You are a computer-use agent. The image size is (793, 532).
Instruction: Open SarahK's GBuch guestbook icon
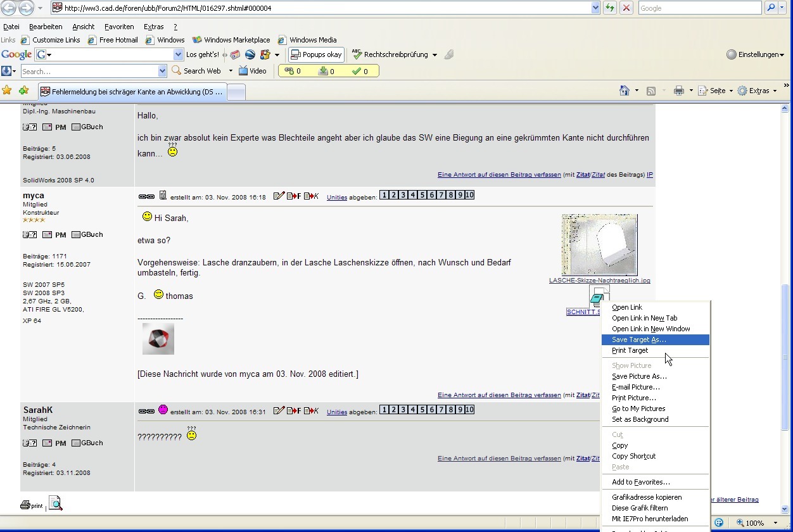[87, 443]
